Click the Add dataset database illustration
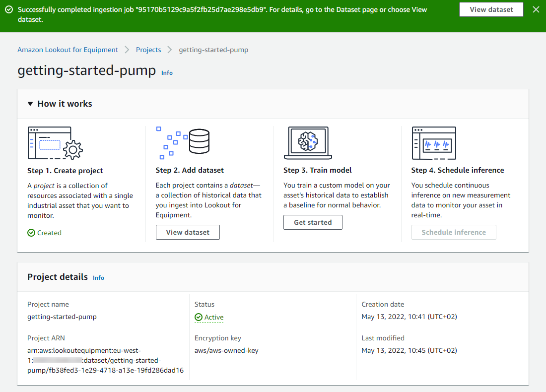This screenshot has width=546, height=392. point(183,143)
